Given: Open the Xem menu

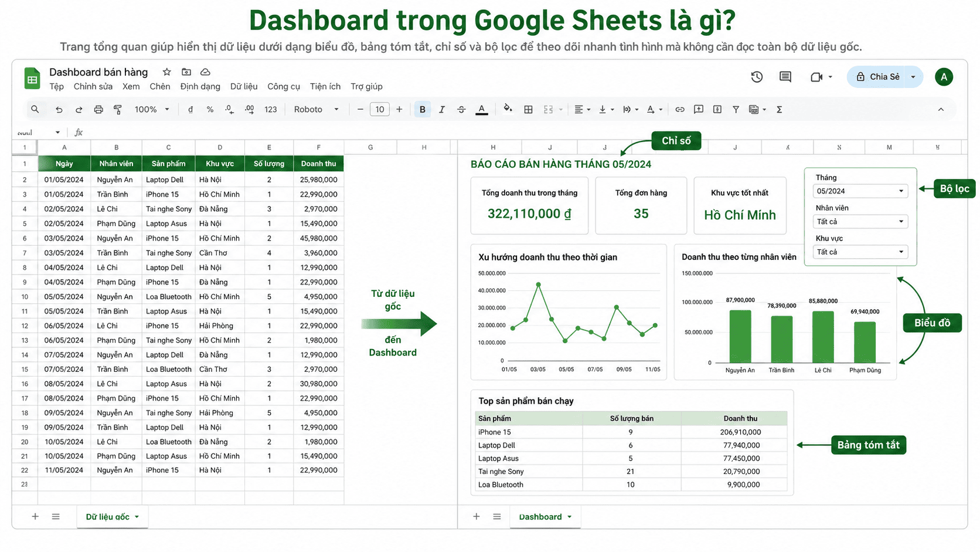Looking at the screenshot, I should pyautogui.click(x=131, y=86).
